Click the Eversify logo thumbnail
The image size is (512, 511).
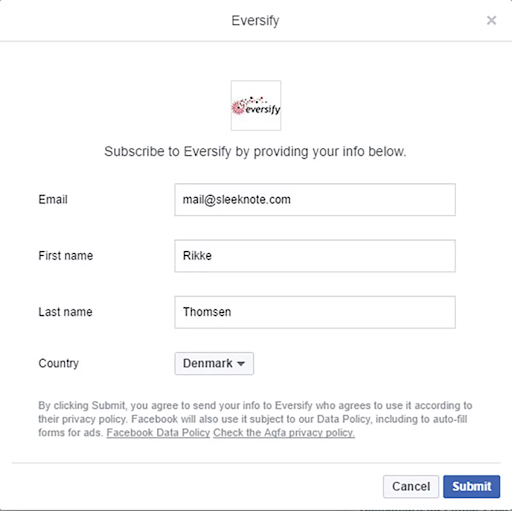click(x=256, y=105)
